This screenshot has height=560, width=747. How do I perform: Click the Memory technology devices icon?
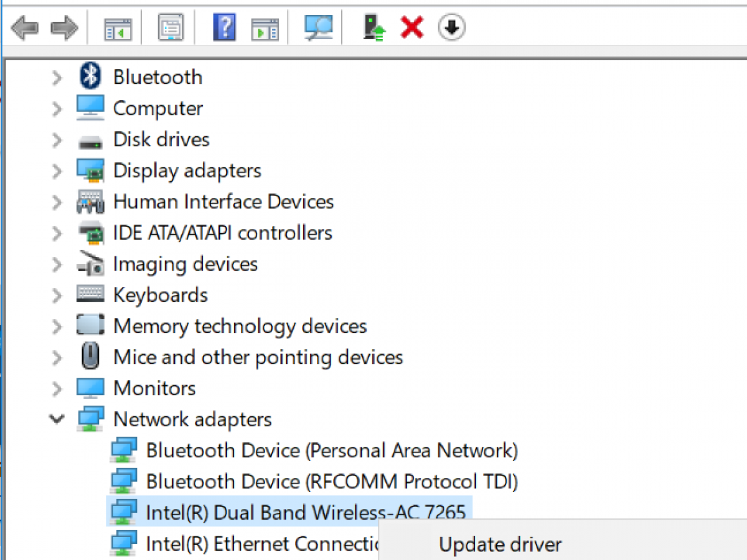(x=90, y=325)
